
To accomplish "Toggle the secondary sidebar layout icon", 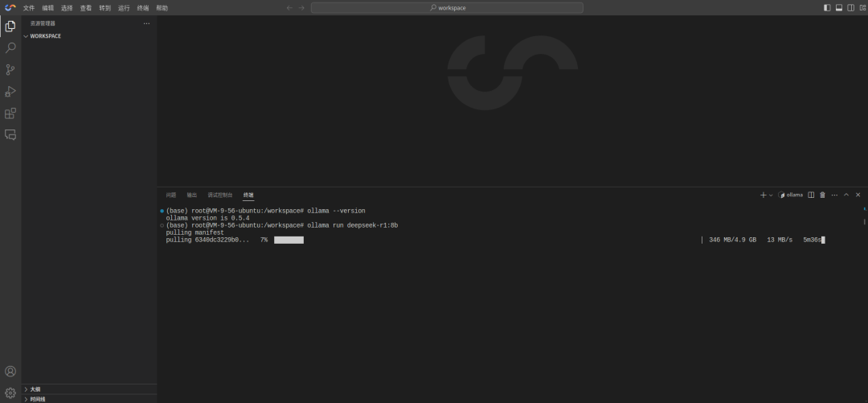I will [851, 8].
